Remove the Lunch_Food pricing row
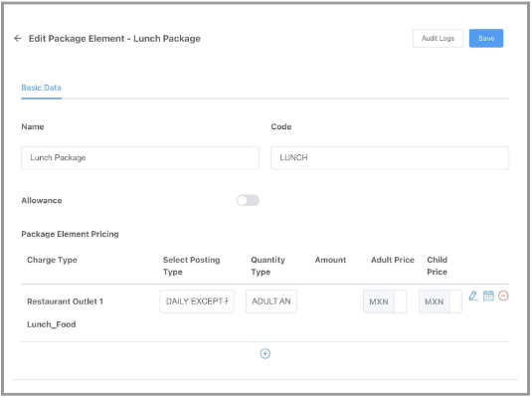This screenshot has width=532, height=397. (503, 296)
